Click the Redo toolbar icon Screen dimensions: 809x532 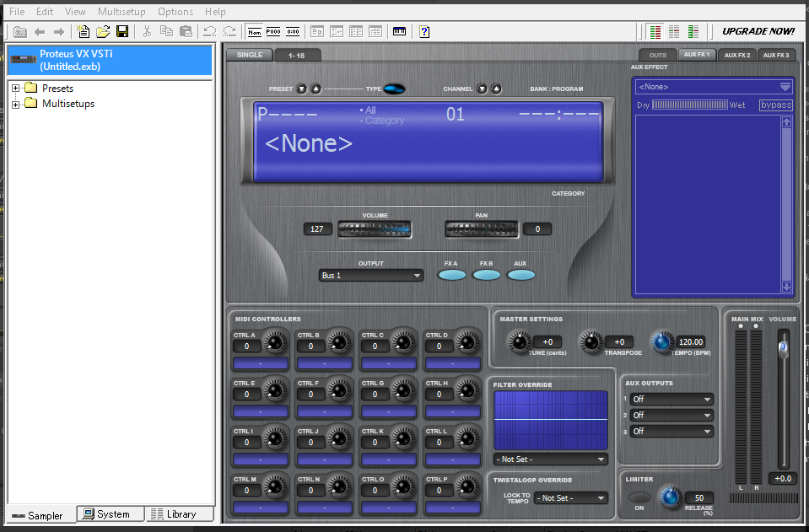[x=229, y=31]
